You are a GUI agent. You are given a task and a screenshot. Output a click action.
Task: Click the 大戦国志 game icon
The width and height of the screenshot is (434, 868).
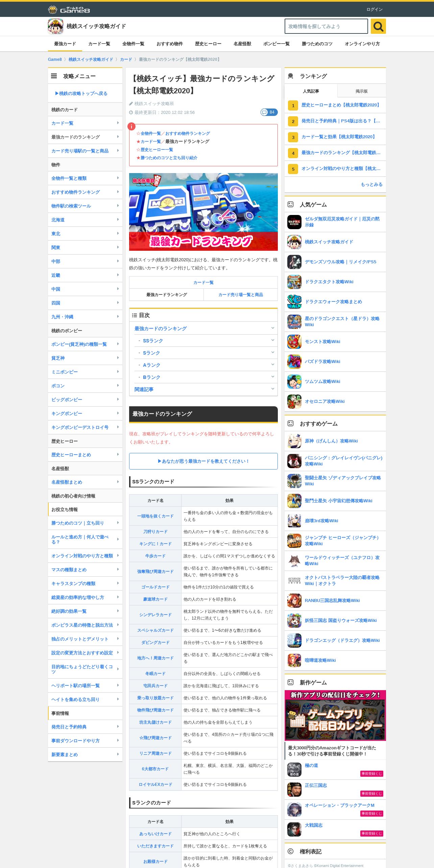(x=294, y=829)
